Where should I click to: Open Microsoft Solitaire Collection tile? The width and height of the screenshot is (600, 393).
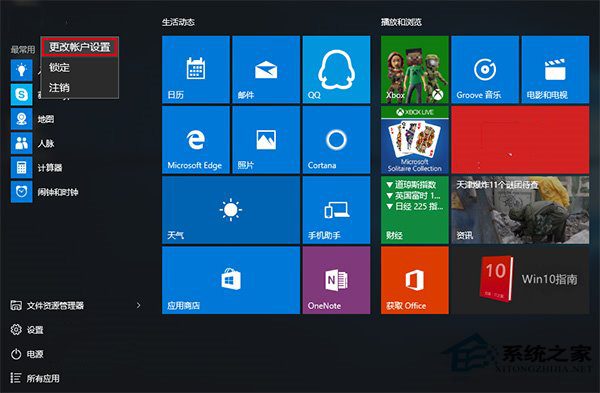point(415,140)
